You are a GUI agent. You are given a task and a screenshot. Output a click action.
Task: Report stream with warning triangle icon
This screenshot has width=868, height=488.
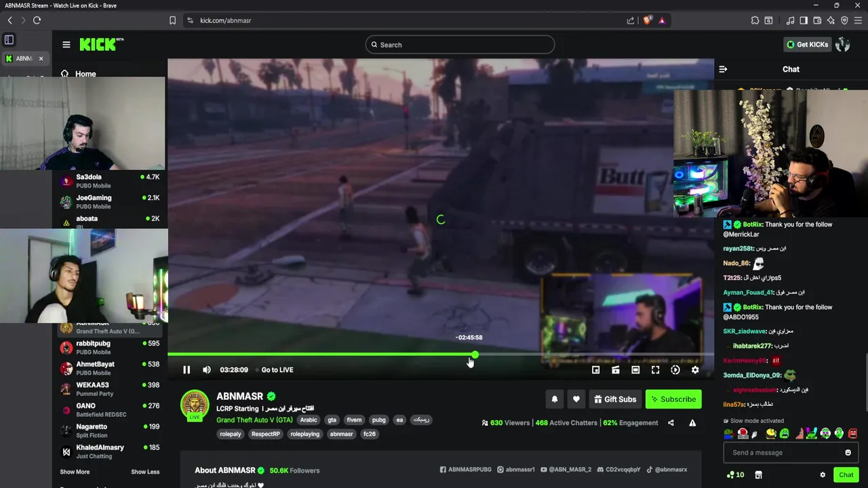[x=692, y=423]
